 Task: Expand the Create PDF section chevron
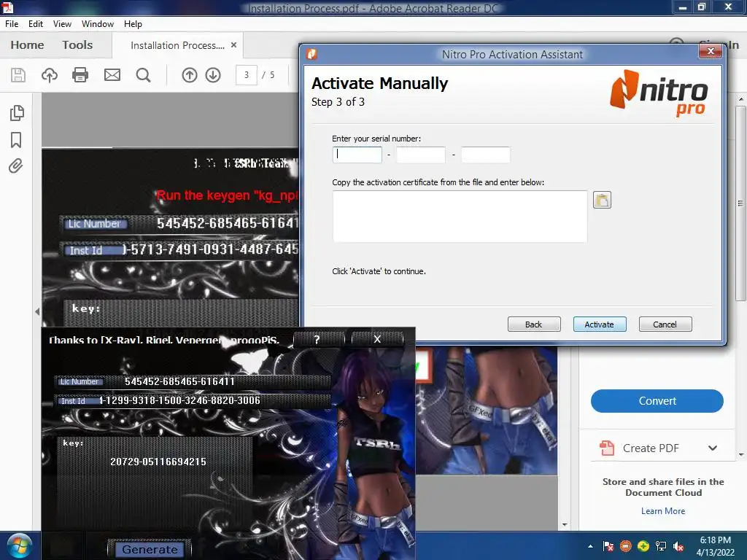click(x=713, y=448)
